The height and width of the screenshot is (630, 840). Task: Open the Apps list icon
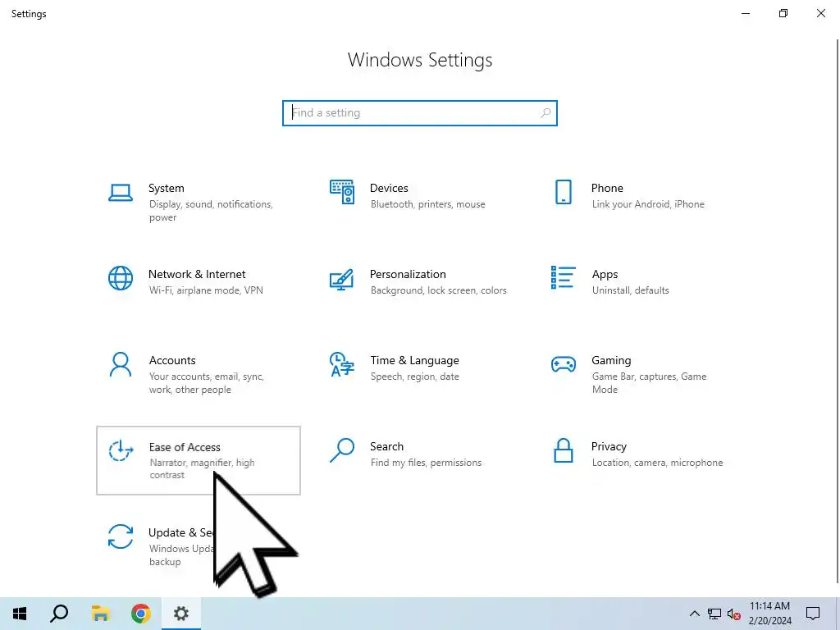tap(563, 277)
